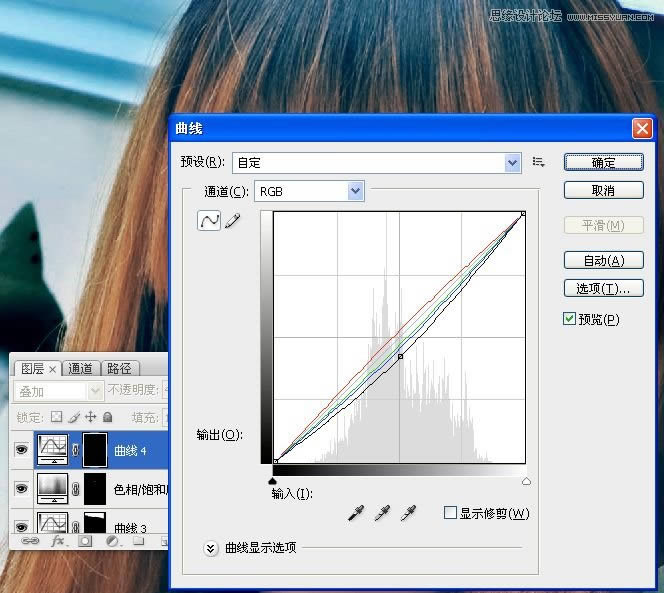Switch to the 通道 channels tab
The width and height of the screenshot is (664, 593).
tap(81, 368)
